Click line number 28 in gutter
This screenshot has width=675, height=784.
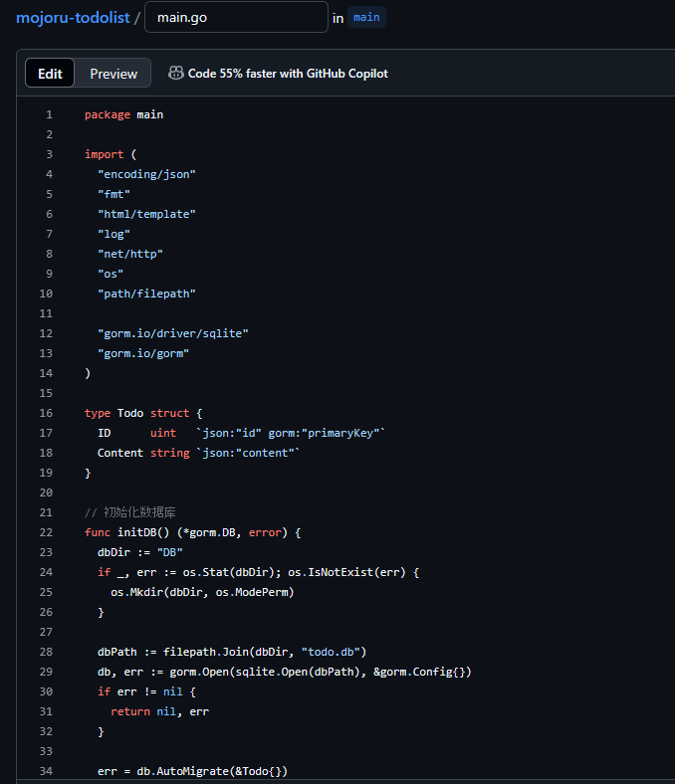click(x=46, y=652)
